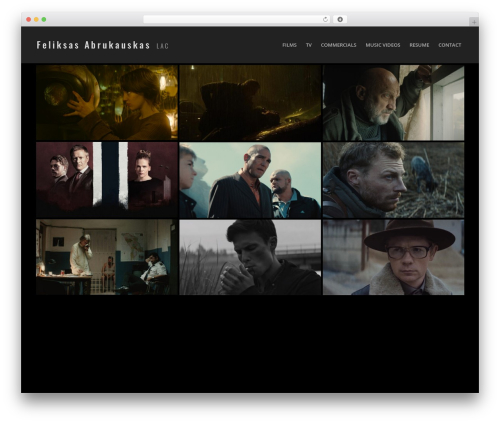Screen dimensions: 500x423
Task: Open black-and-white thumbnail of man lighting cigarette
Action: tap(250, 257)
